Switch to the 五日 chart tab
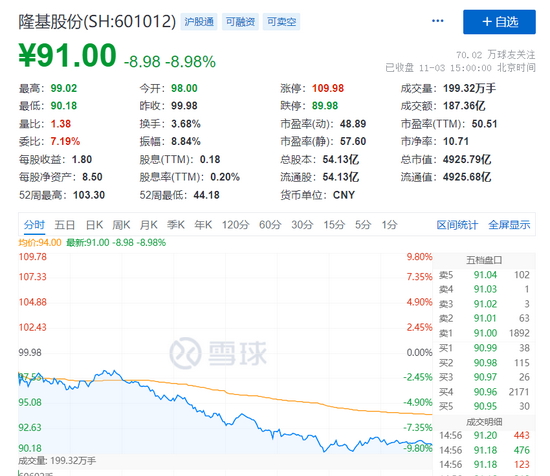 click(x=65, y=224)
